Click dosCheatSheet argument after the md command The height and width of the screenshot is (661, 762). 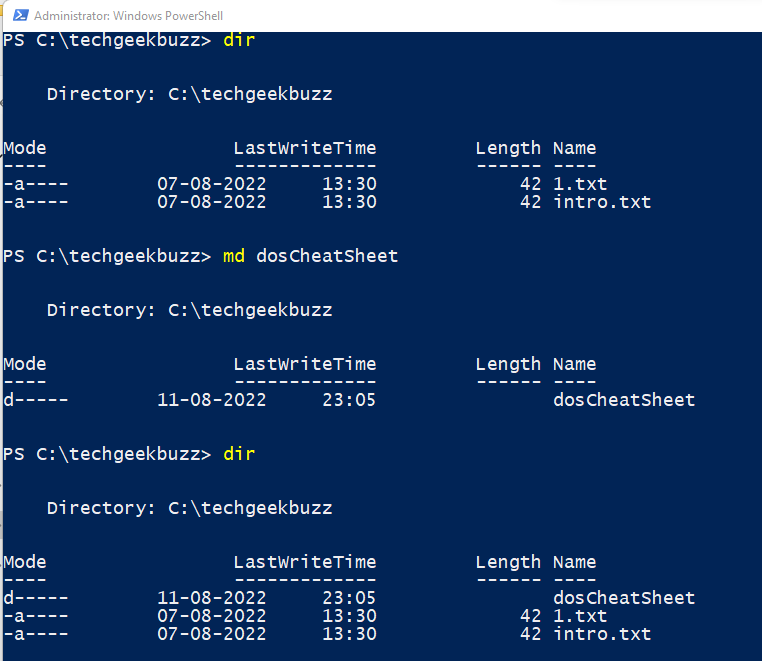point(327,256)
